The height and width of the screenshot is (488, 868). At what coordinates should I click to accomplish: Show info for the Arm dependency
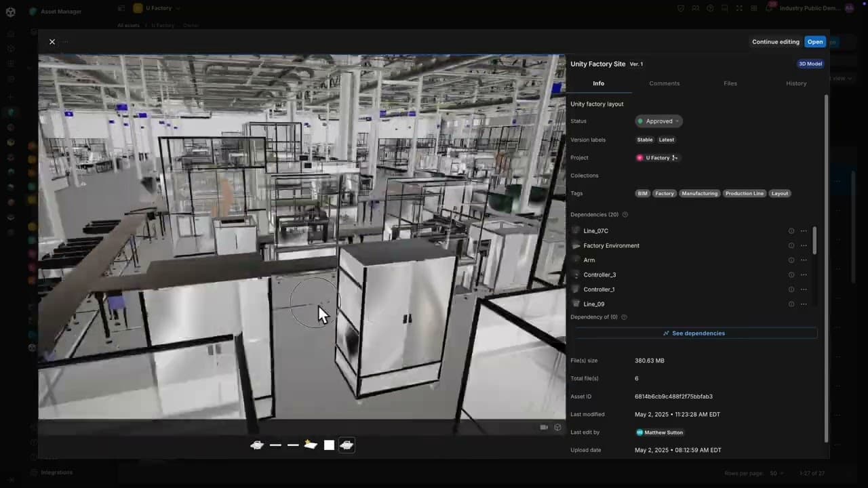click(x=791, y=260)
